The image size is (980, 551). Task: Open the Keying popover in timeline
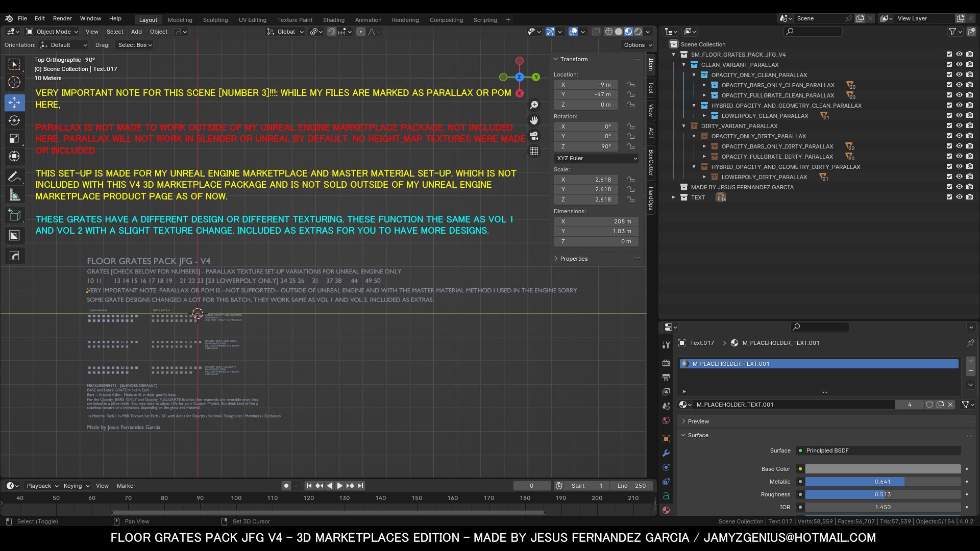(x=76, y=486)
